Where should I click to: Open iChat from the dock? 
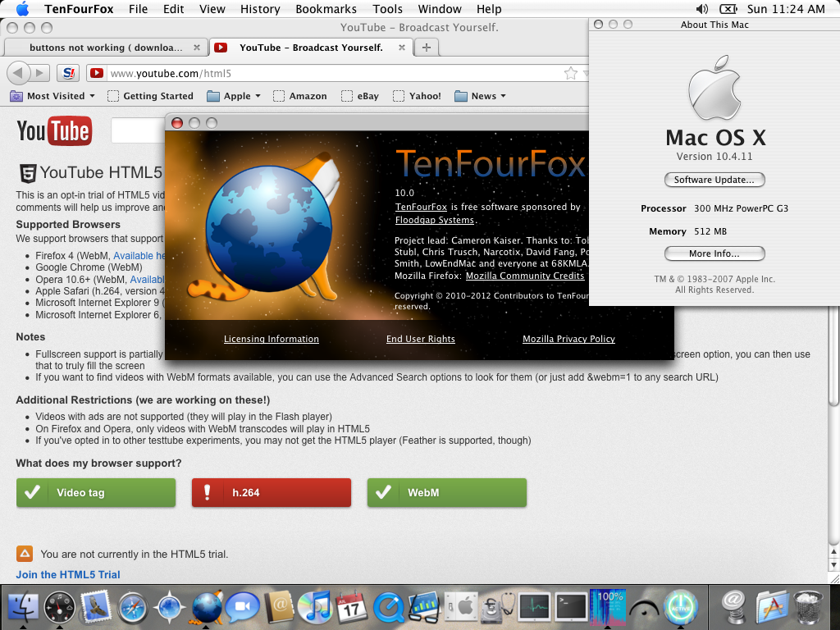click(243, 607)
